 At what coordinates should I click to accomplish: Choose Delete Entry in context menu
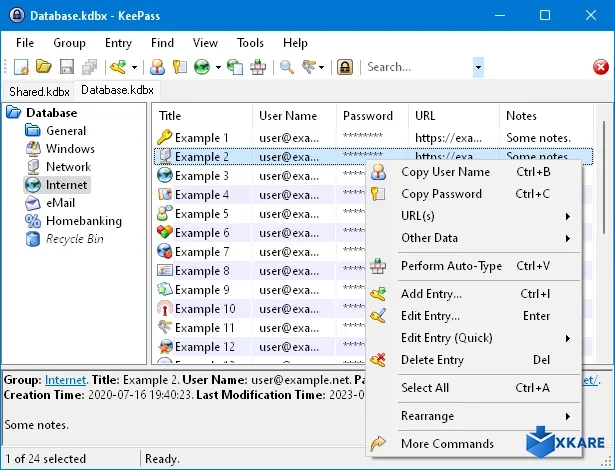point(473,360)
